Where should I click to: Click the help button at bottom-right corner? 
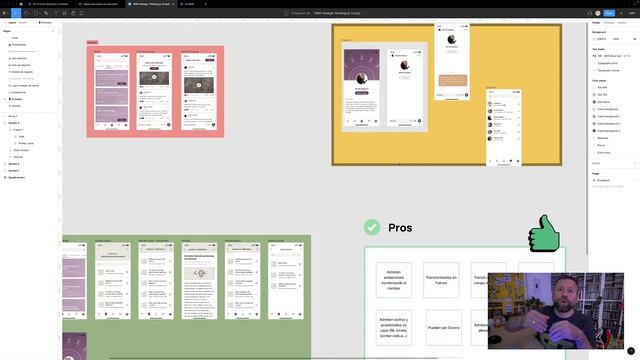click(631, 351)
